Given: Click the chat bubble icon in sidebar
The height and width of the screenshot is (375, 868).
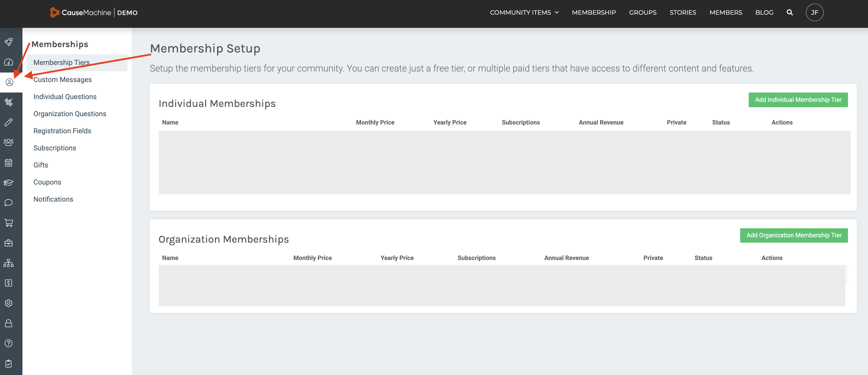Looking at the screenshot, I should (x=9, y=202).
